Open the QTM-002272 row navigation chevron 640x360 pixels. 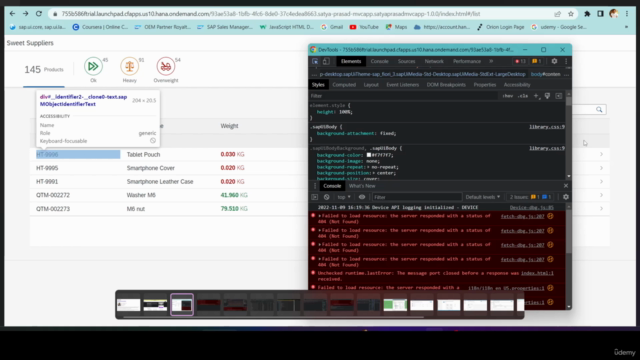point(601,195)
